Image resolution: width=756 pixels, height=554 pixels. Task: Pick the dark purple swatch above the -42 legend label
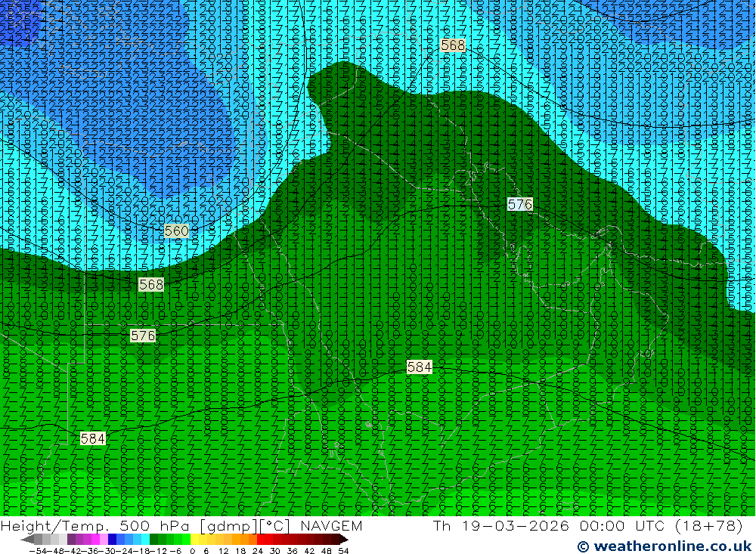coord(71,540)
